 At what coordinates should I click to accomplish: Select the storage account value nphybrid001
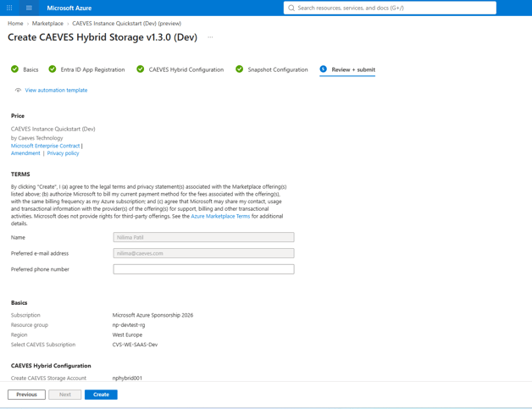127,379
